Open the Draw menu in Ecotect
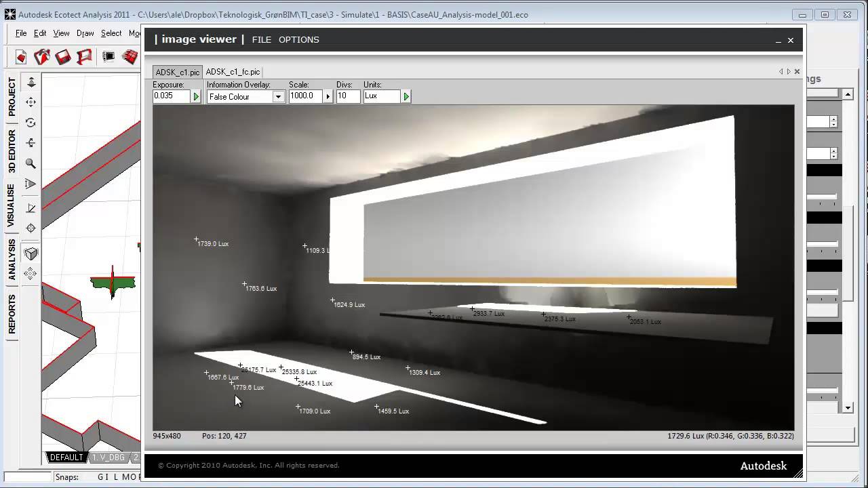The height and width of the screenshot is (488, 868). pos(85,33)
